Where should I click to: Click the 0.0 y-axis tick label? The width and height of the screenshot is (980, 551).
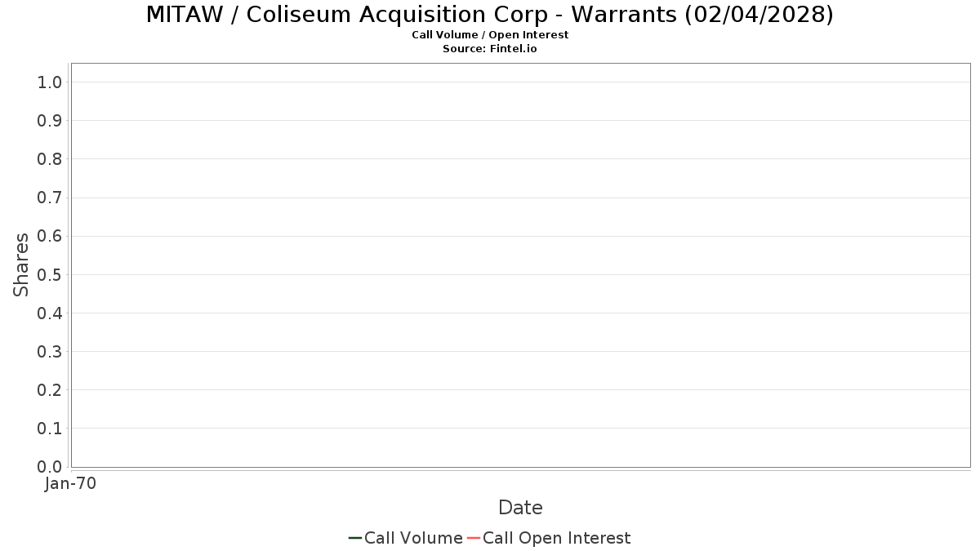point(50,467)
